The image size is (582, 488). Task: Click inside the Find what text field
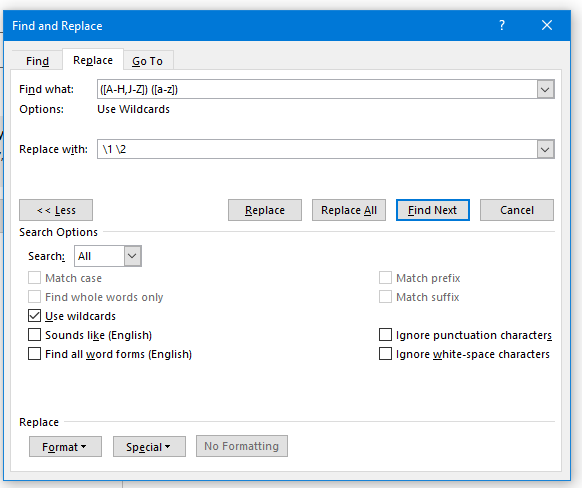pyautogui.click(x=317, y=89)
